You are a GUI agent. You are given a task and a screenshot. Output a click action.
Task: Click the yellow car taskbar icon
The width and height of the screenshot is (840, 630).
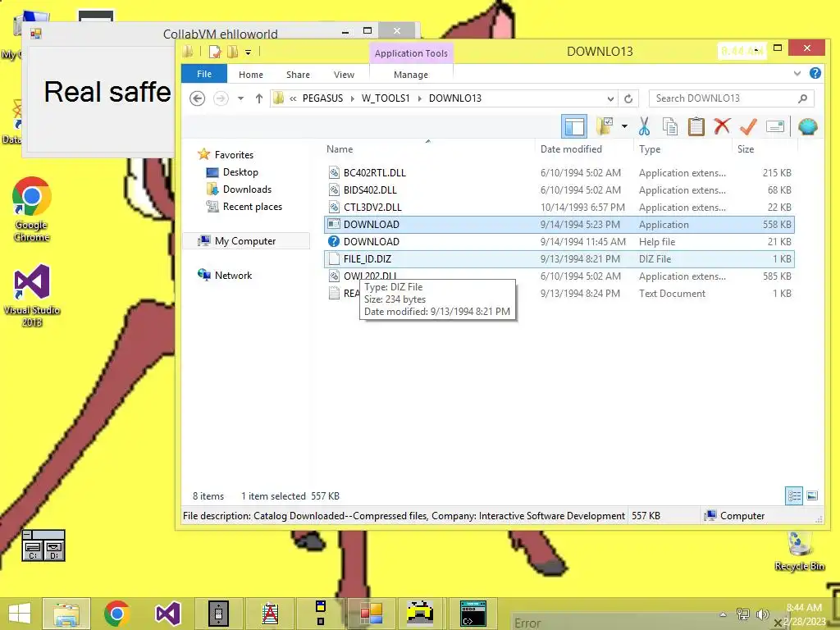click(421, 614)
